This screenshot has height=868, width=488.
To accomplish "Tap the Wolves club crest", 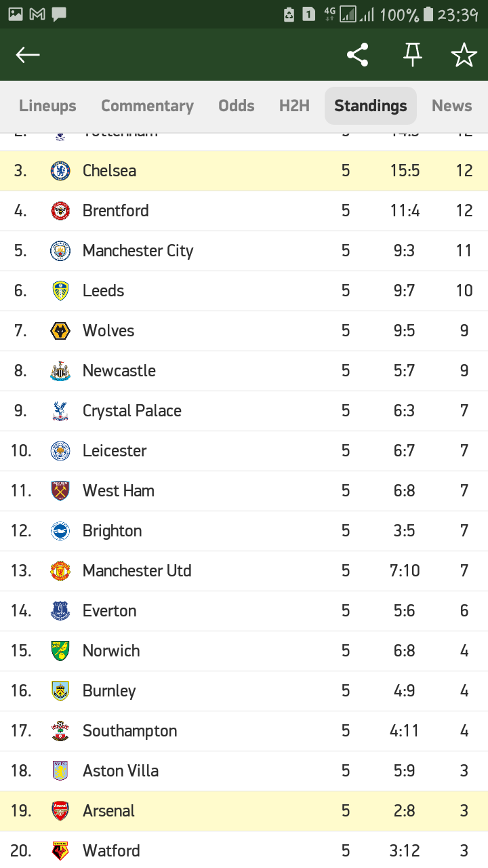I will [60, 331].
